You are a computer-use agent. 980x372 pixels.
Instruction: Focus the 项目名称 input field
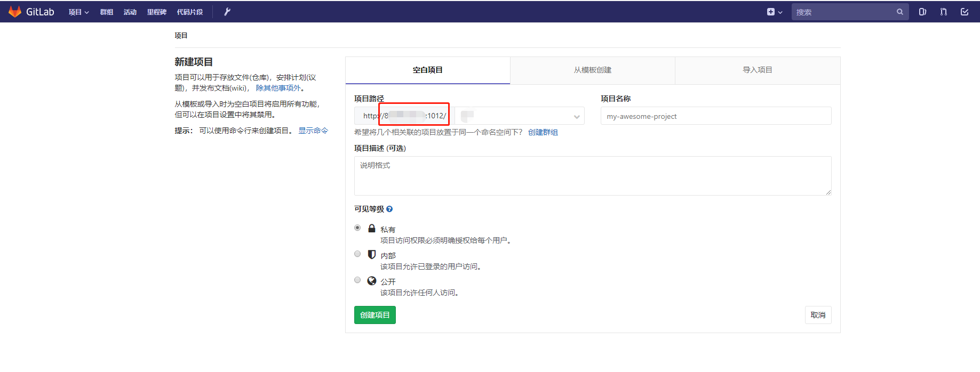tap(716, 116)
